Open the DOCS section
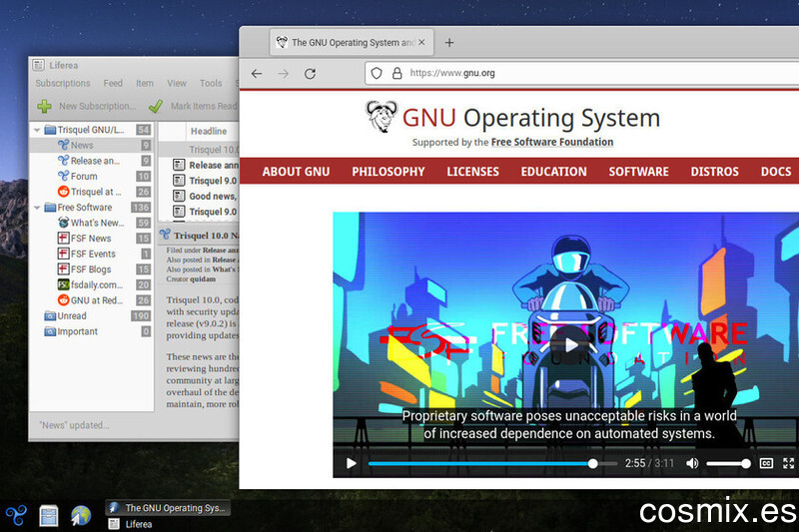 tap(776, 172)
